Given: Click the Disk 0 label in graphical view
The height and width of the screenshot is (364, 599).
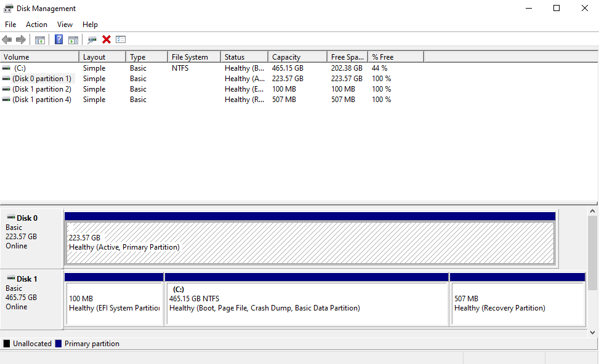Looking at the screenshot, I should click(x=26, y=218).
